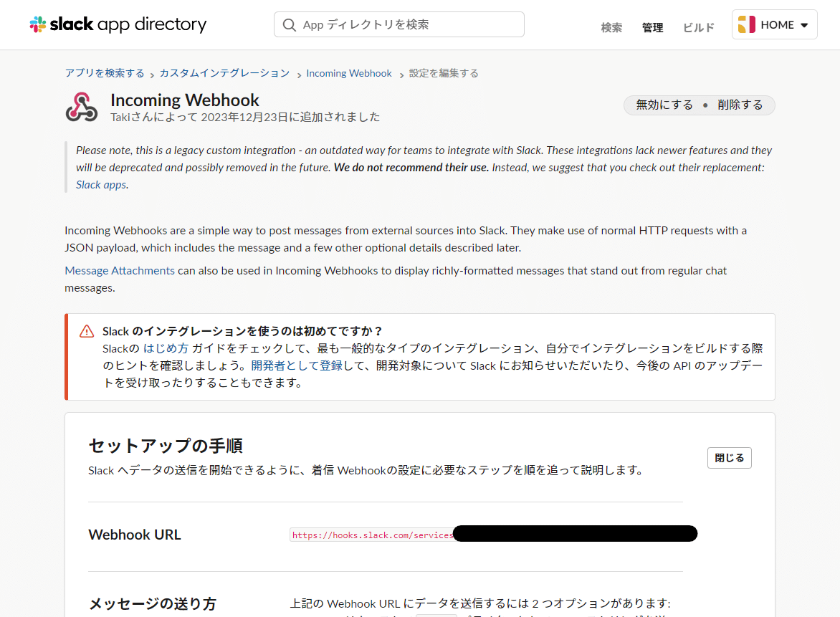This screenshot has width=840, height=617.
Task: Open the 管理 menu item
Action: point(652,27)
